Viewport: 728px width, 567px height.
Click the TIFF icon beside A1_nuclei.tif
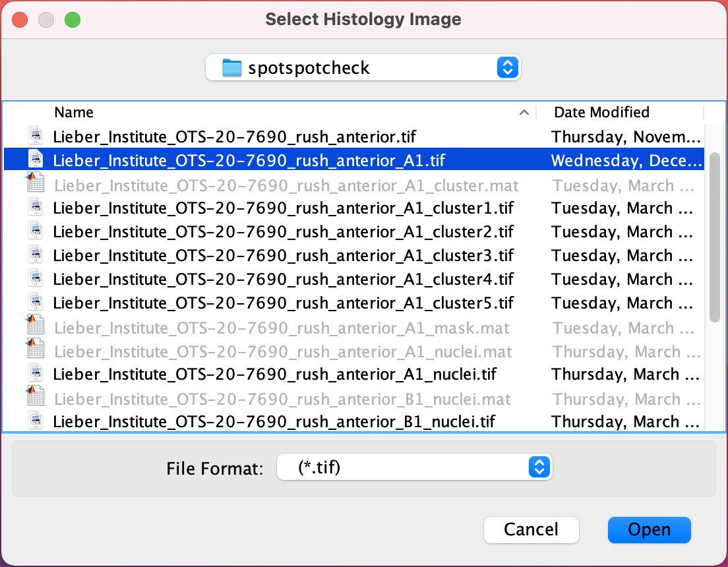35,373
